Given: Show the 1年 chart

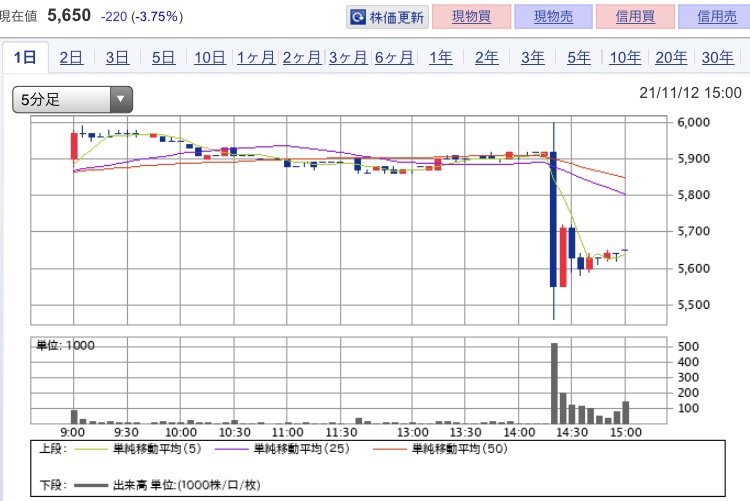Looking at the screenshot, I should coord(441,57).
